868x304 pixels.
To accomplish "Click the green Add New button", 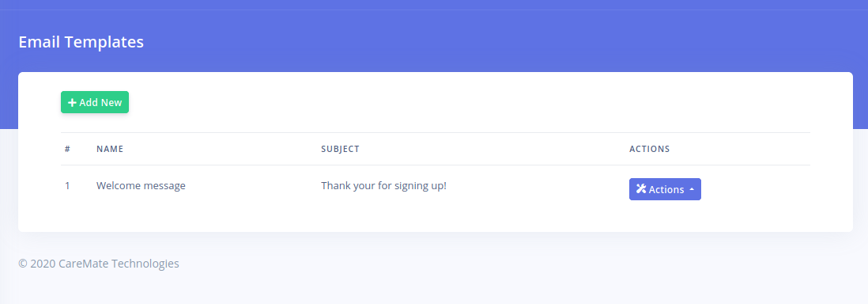I will tap(95, 102).
